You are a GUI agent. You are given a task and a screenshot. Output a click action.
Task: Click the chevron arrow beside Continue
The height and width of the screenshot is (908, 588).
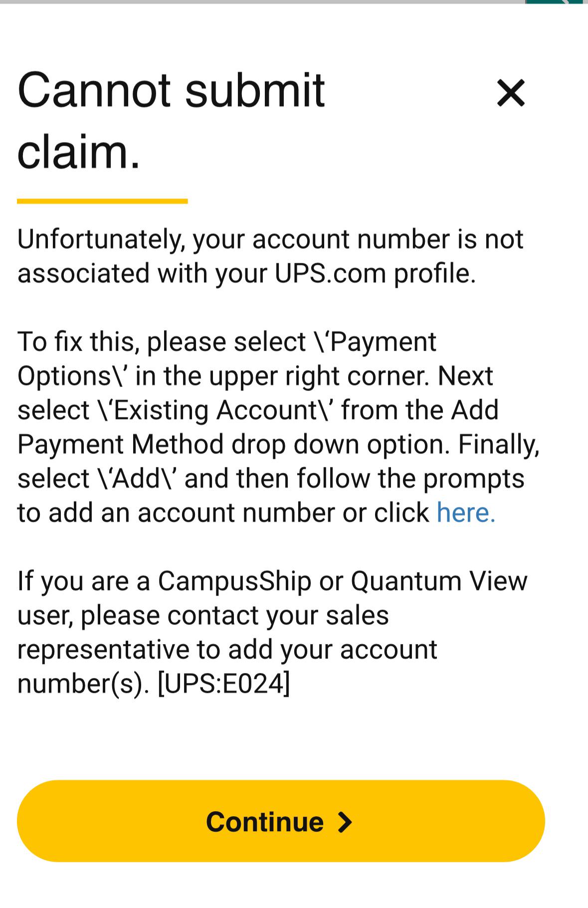345,822
